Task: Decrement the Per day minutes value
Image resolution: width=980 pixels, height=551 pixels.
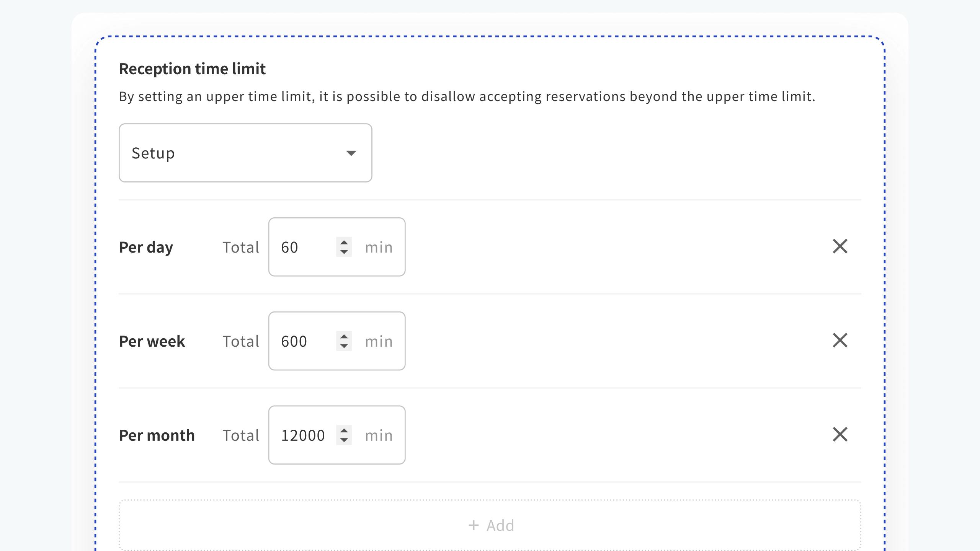Action: click(344, 252)
